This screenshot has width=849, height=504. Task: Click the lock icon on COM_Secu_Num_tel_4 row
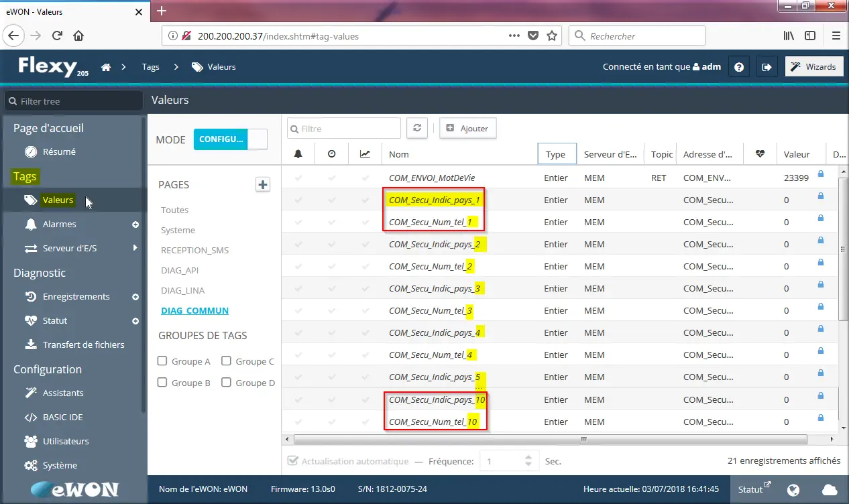(x=821, y=351)
